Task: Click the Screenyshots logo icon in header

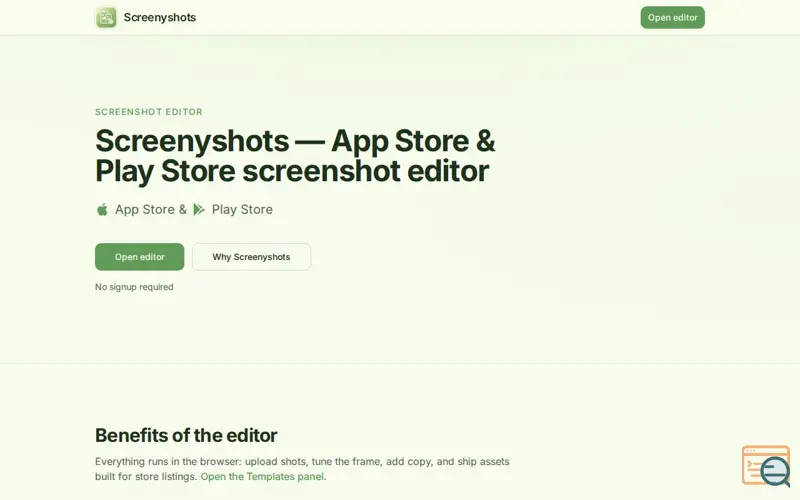Action: coord(106,17)
